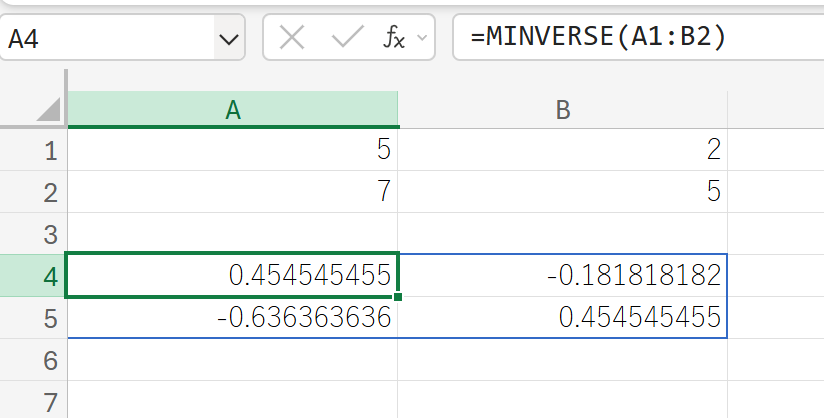Click the Enter checkmark icon in formula bar
The width and height of the screenshot is (824, 418).
coord(347,39)
